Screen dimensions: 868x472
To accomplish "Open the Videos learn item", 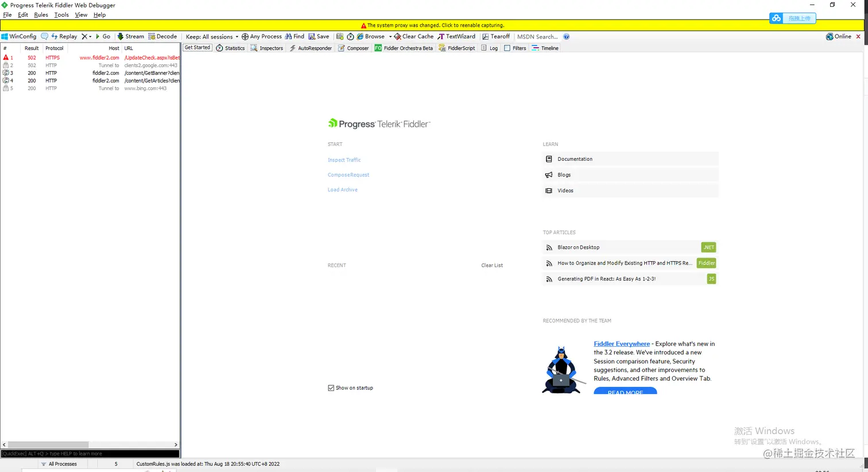I will 630,191.
